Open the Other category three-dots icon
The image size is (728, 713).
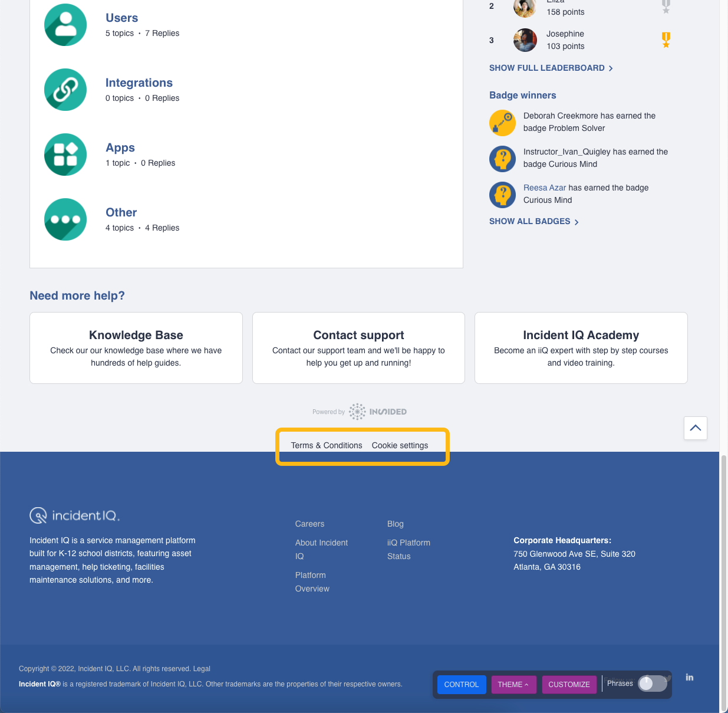(x=65, y=219)
